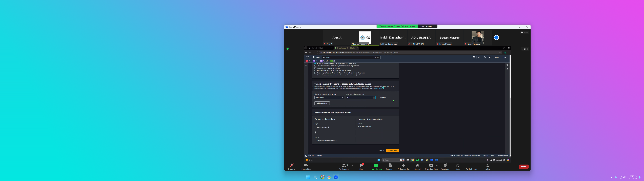Click the Record icon
Image resolution: width=644 pixels, height=181 pixels.
click(417, 166)
